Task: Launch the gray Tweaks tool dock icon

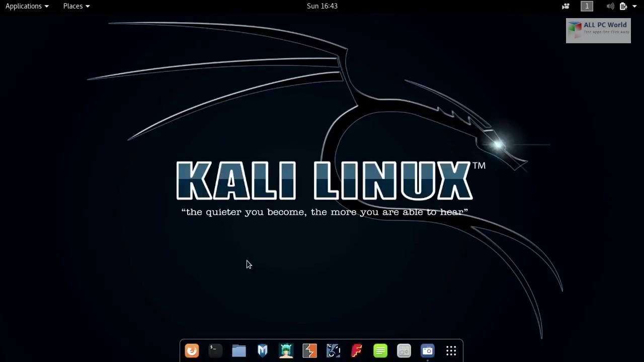Action: [404, 350]
